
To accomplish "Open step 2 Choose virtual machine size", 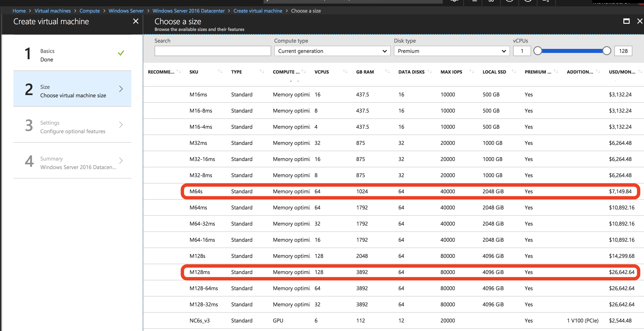I will pos(72,89).
